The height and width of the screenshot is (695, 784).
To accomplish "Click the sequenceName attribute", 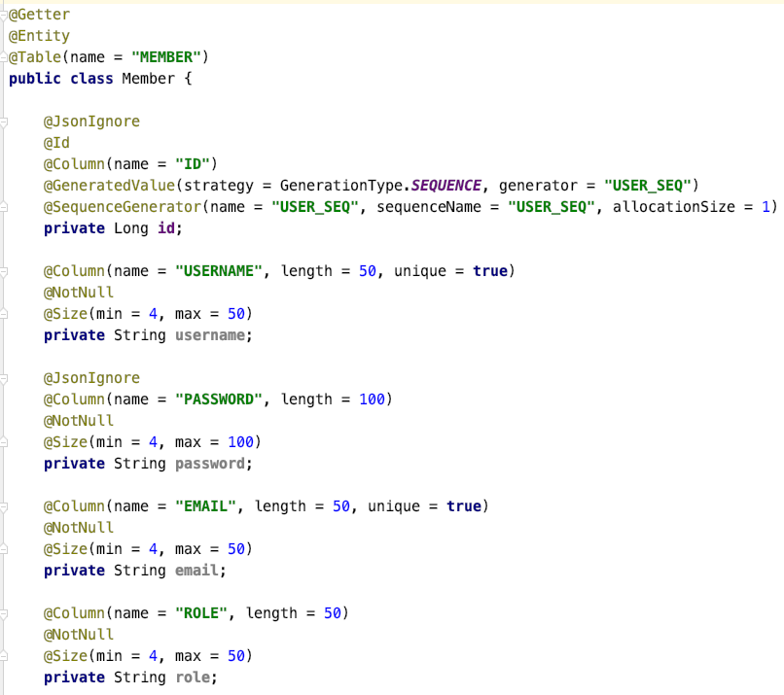I will click(429, 207).
